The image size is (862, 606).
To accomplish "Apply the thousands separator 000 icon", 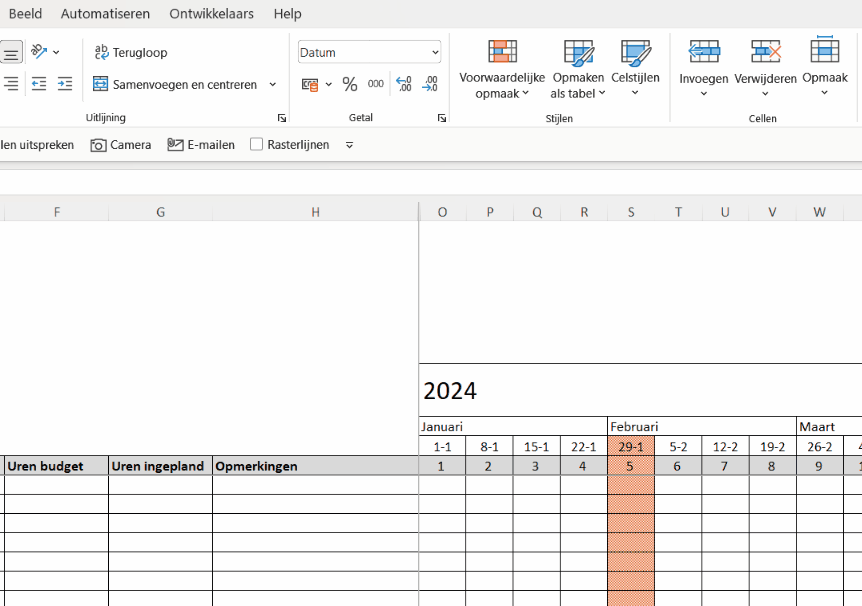I will (375, 84).
